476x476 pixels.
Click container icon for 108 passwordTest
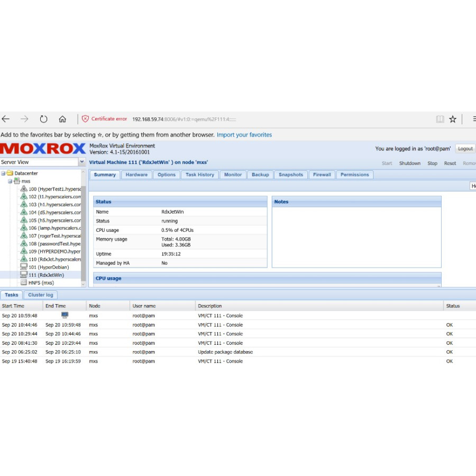click(x=24, y=243)
